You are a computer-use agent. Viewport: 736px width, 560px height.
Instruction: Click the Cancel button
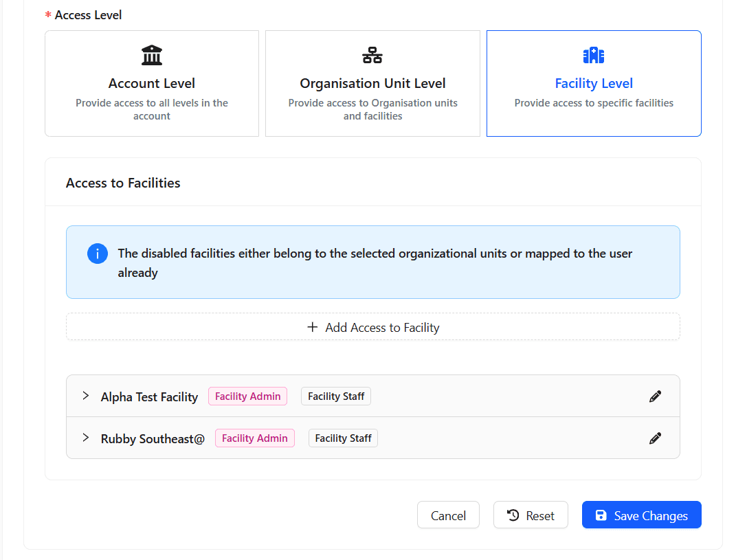coord(448,515)
